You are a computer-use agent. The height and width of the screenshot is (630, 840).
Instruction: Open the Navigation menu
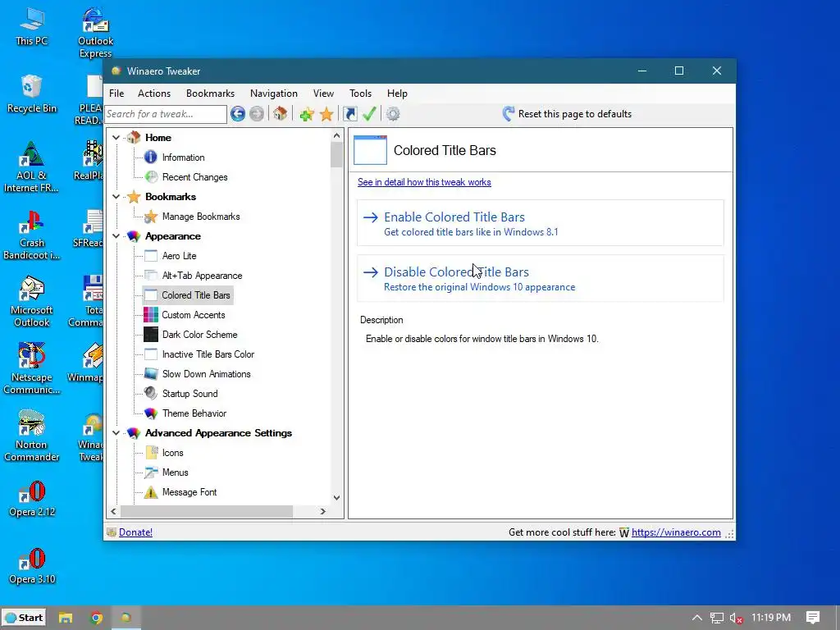click(x=274, y=94)
